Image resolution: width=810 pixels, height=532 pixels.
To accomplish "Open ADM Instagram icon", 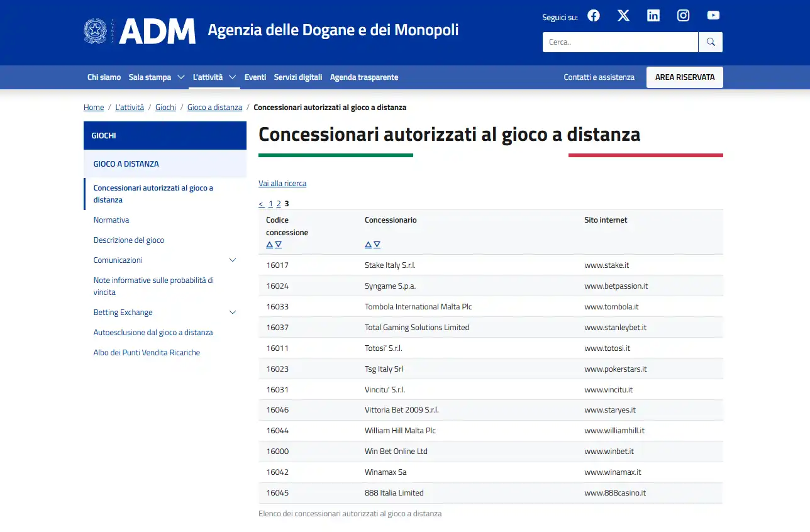I will (x=683, y=16).
